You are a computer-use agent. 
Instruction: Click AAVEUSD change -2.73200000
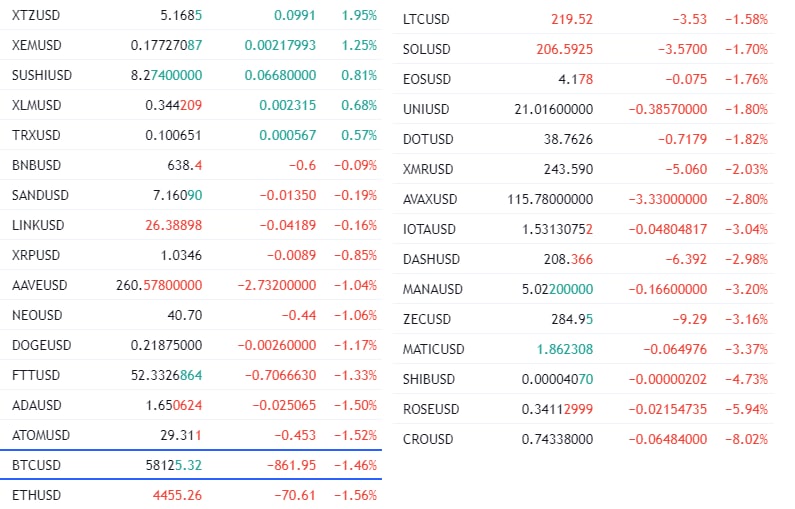coord(277,285)
